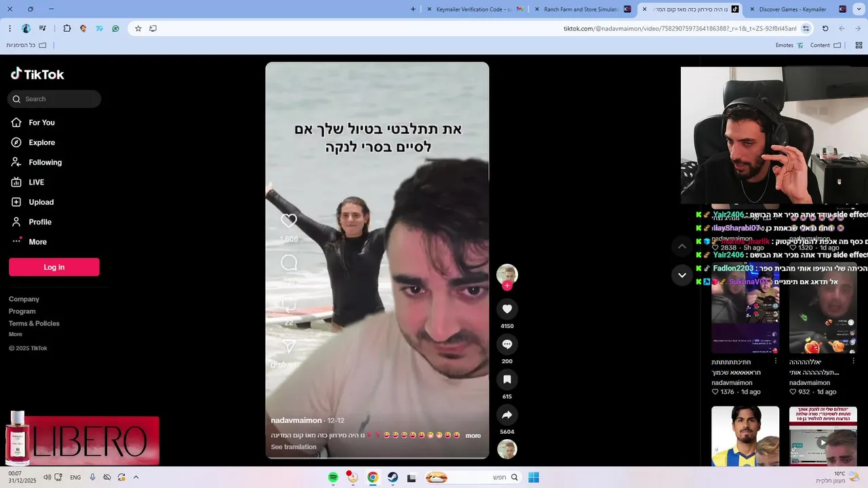Image resolution: width=868 pixels, height=488 pixels.
Task: Expand hidden system tray icons chevron
Action: 136,477
